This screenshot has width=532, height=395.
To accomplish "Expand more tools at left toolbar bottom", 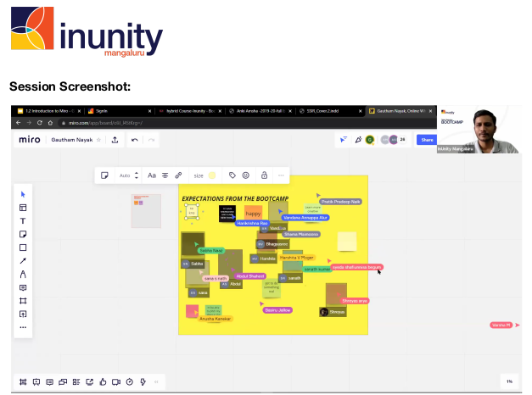I will [x=23, y=327].
